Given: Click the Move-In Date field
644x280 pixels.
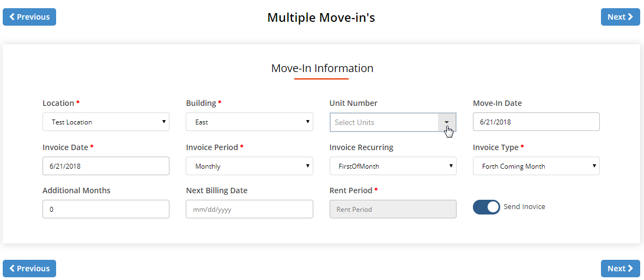Looking at the screenshot, I should pyautogui.click(x=536, y=122).
